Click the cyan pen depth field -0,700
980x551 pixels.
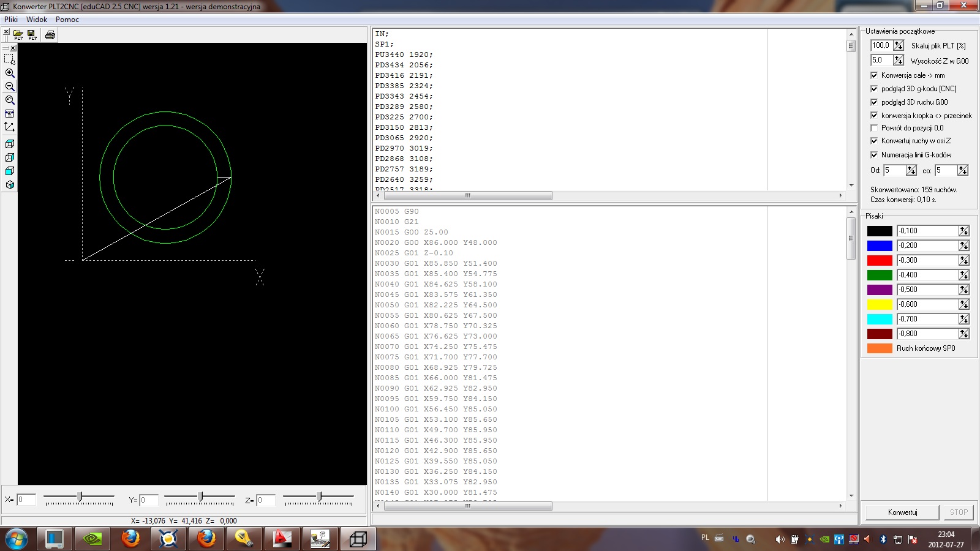point(928,319)
